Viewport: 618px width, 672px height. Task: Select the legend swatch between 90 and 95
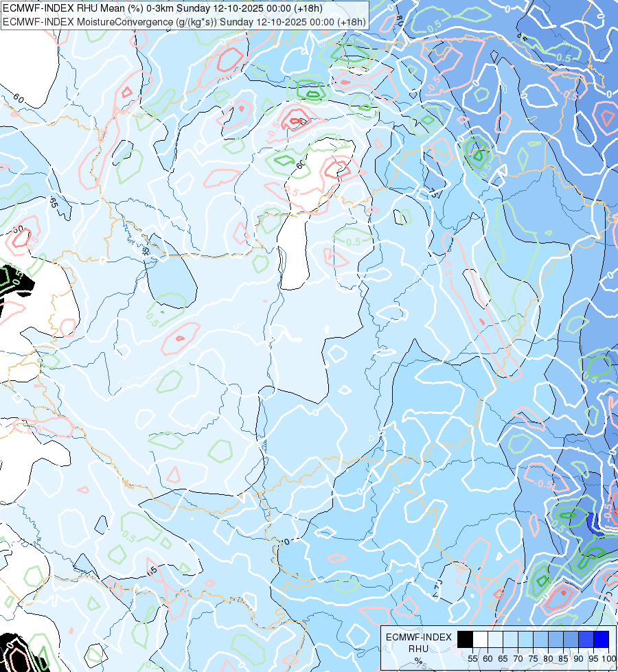pos(586,638)
